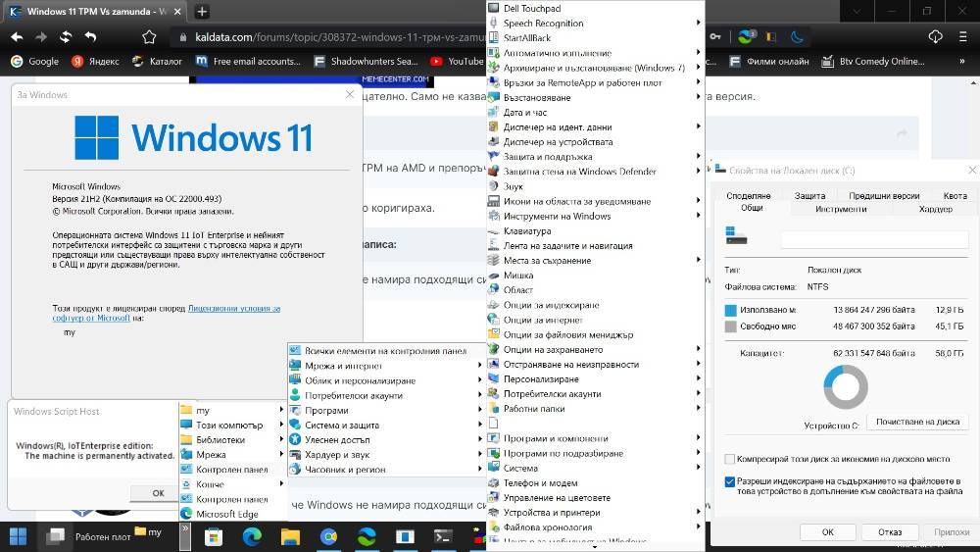This screenshot has width=980, height=552.
Task: Reload the page with the refresh icon
Action: pyautogui.click(x=66, y=37)
